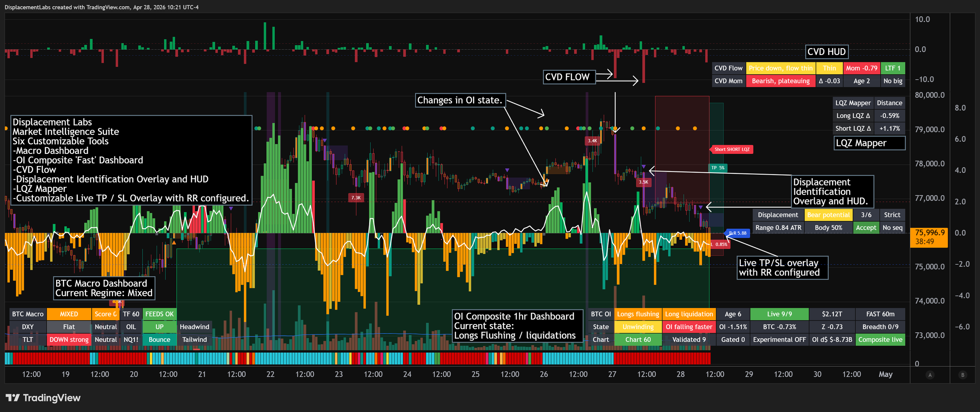This screenshot has height=412, width=980.
Task: Click the red 'DOWN strong' cell
Action: (69, 339)
